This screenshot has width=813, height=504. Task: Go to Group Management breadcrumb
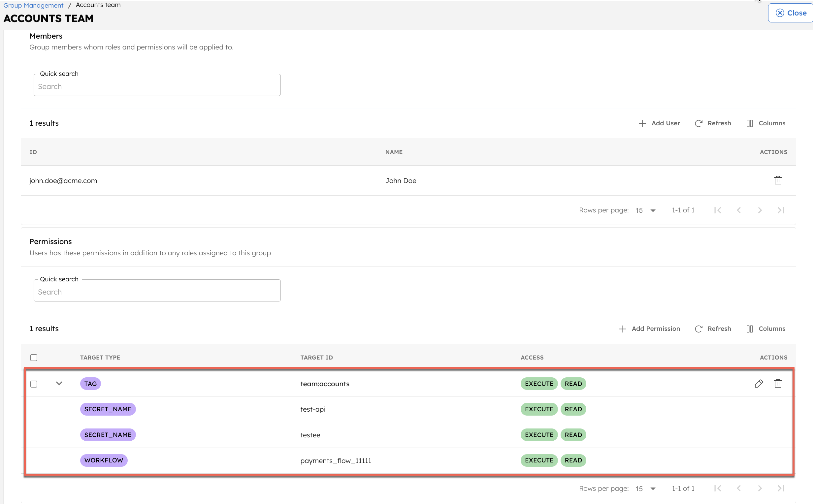(33, 5)
